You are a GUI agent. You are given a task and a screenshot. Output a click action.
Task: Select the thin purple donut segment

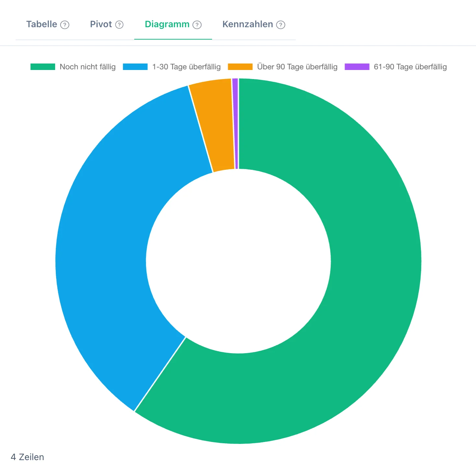(x=235, y=123)
